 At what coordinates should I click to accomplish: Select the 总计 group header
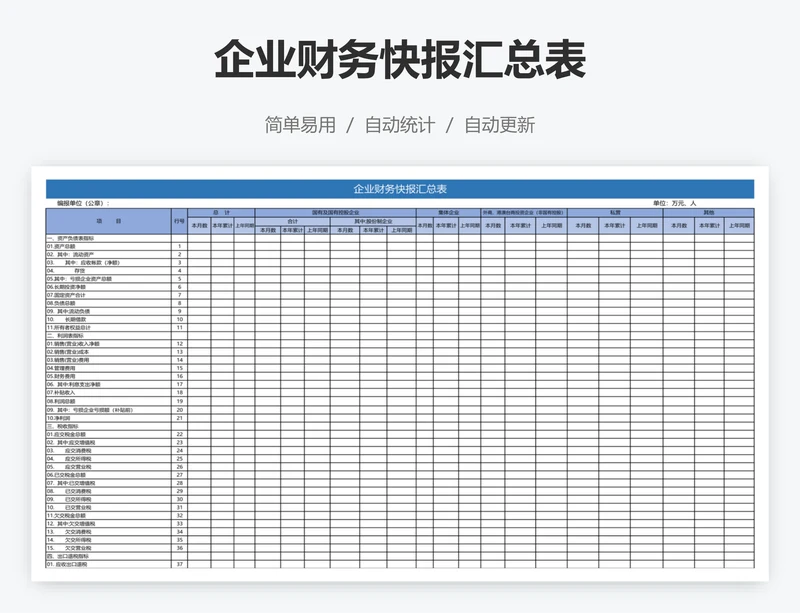tap(221, 212)
